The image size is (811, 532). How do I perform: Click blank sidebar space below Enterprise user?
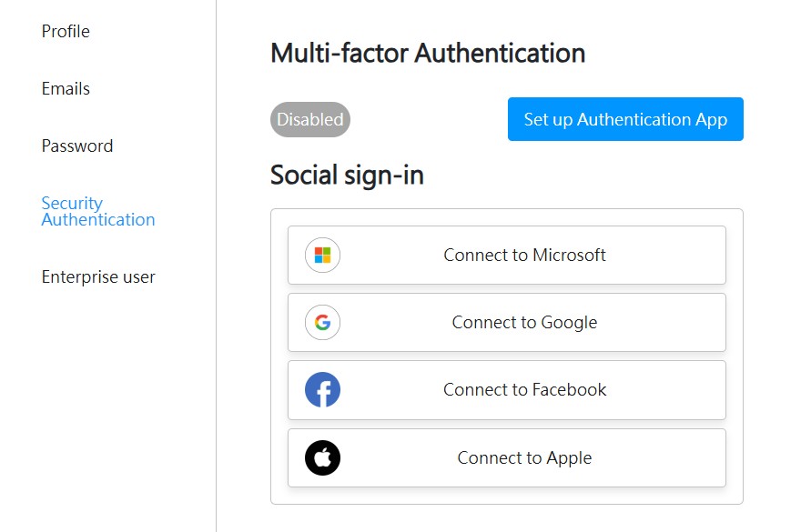(x=100, y=409)
